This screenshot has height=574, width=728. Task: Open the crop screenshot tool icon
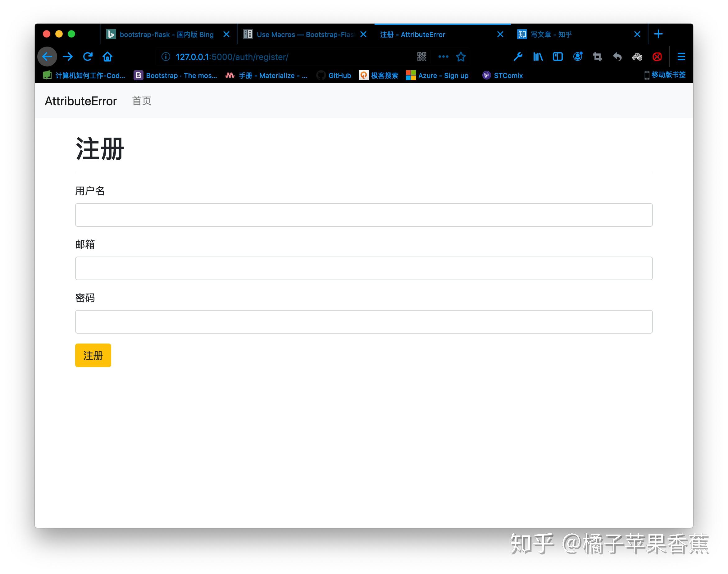tap(597, 57)
